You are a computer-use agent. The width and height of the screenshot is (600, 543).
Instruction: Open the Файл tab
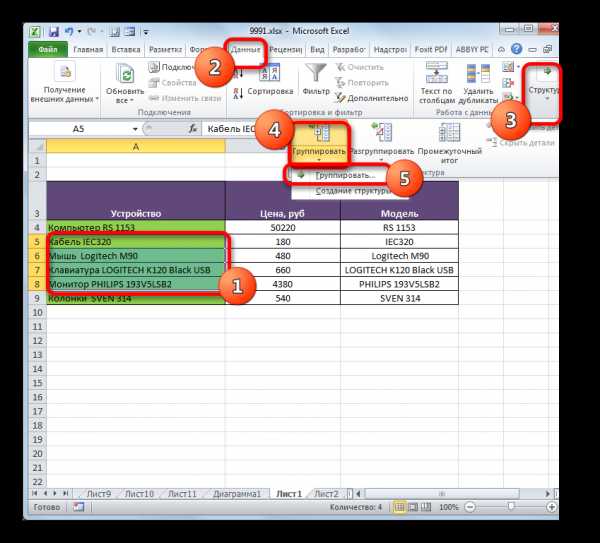[x=48, y=49]
